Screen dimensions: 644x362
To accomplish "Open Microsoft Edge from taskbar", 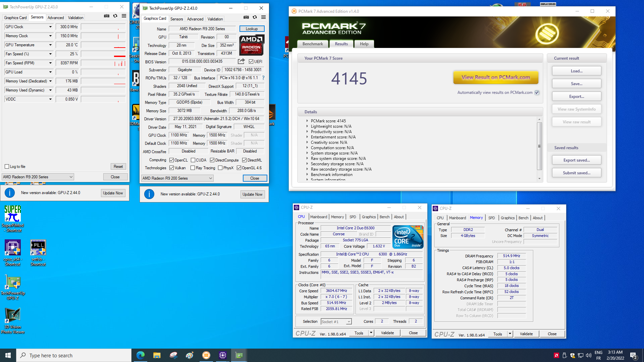I will coord(141,355).
